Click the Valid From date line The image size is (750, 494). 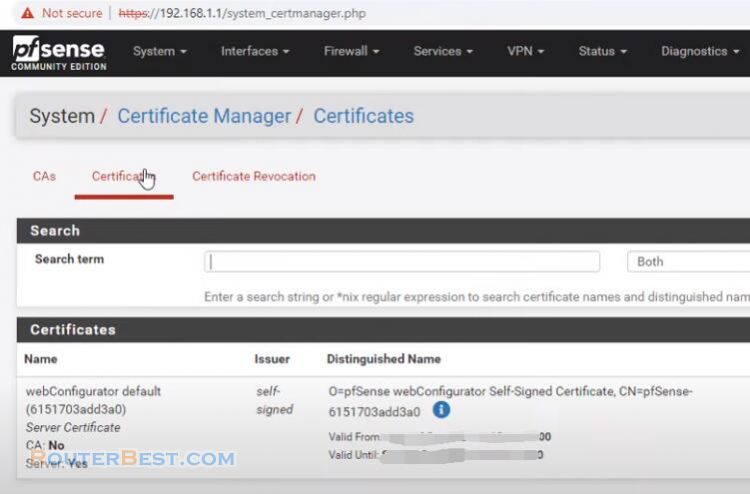(440, 437)
